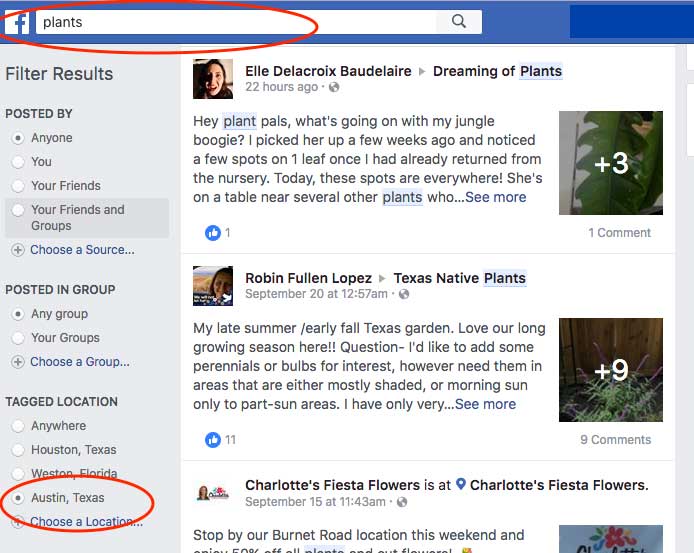The height and width of the screenshot is (553, 694).
Task: Open the Dreaming of Plants group
Action: [497, 71]
